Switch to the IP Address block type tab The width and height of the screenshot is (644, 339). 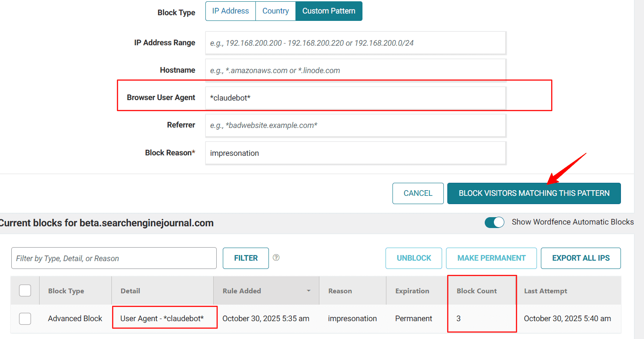click(x=231, y=11)
